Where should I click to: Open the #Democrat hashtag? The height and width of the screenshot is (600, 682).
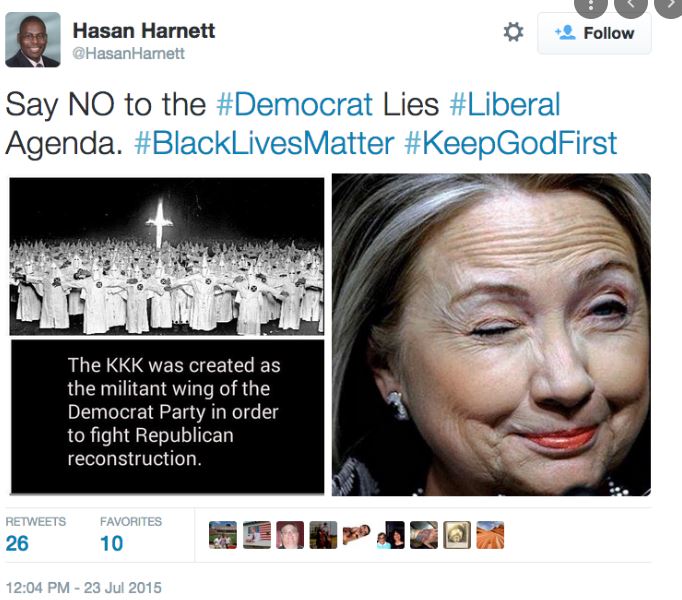[294, 104]
